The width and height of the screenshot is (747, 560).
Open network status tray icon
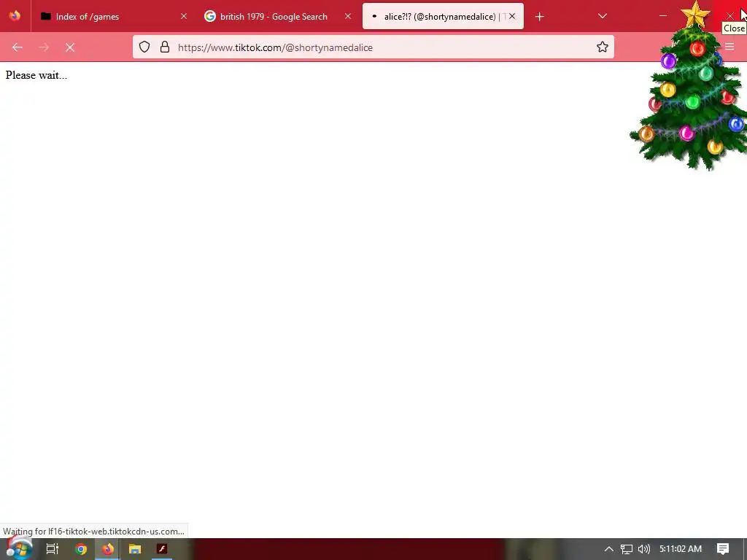tap(626, 549)
